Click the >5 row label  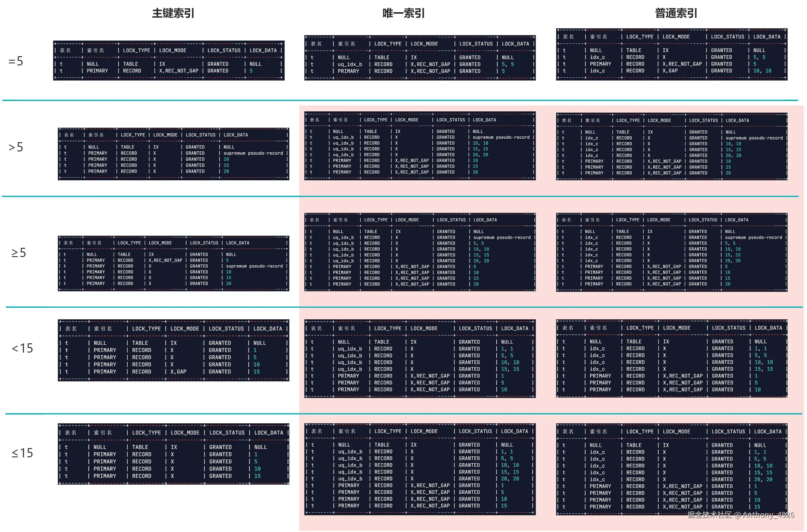click(16, 147)
